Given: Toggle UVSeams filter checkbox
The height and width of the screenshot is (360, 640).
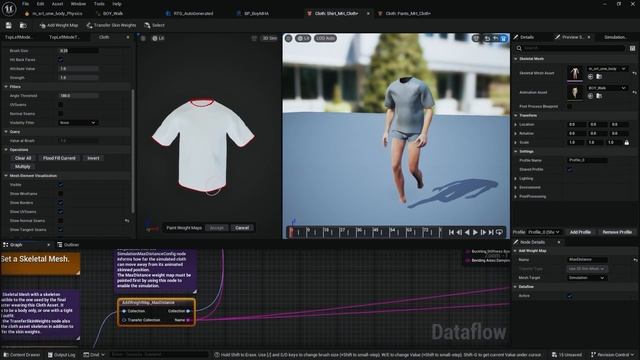Looking at the screenshot, I should [60, 104].
